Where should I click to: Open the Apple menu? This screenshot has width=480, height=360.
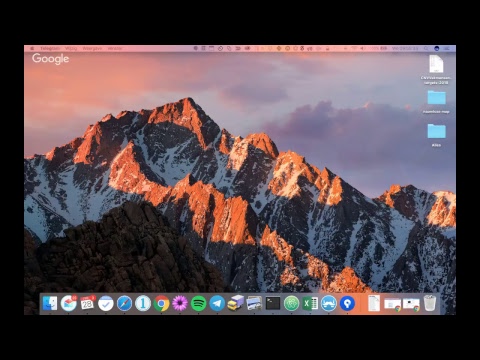coord(32,48)
